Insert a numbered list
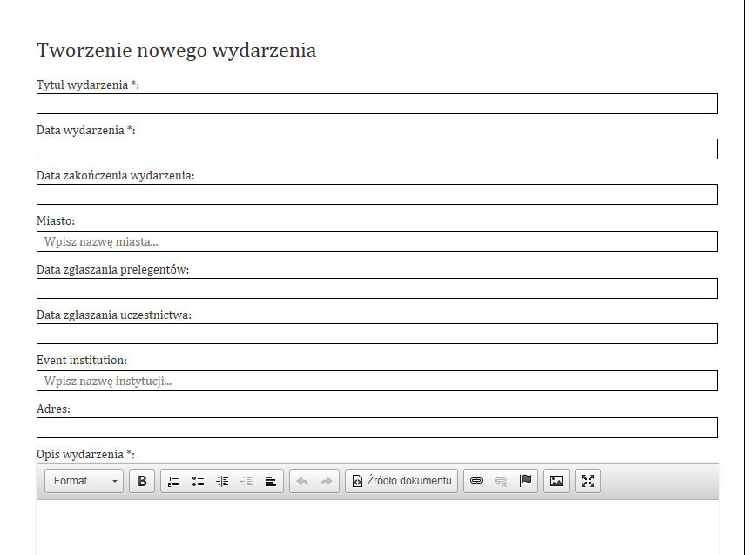The width and height of the screenshot is (756, 555). (x=173, y=481)
